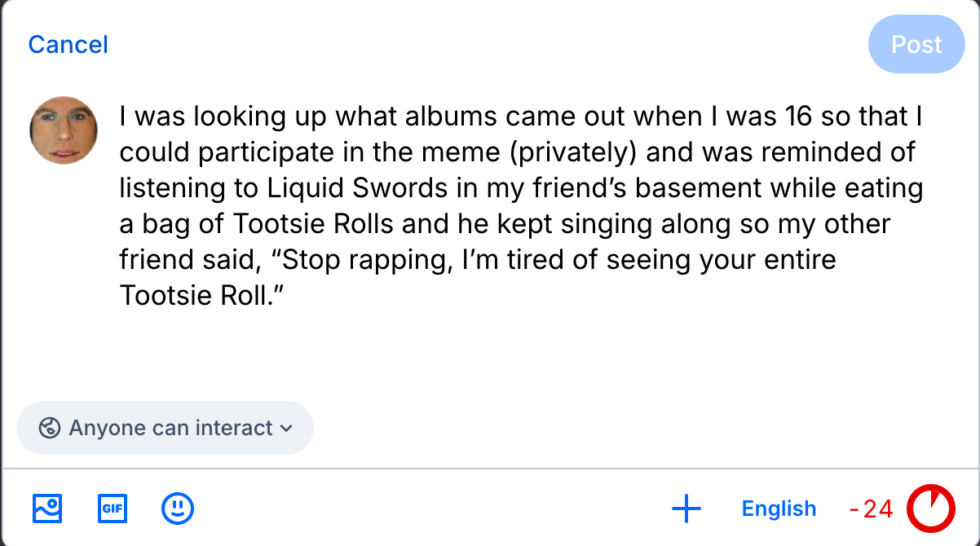Click the chevron next to 'Anyone can interact'
Image resolution: width=980 pixels, height=546 pixels.
(286, 428)
